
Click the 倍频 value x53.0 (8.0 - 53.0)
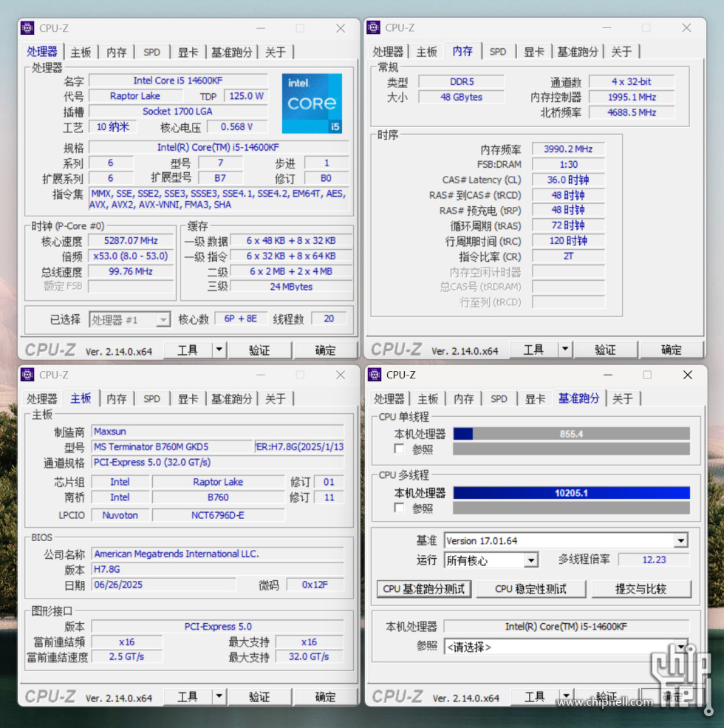pyautogui.click(x=131, y=256)
